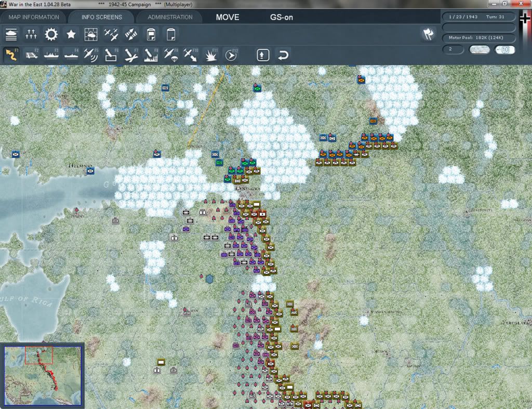Viewport: 532px width, 409px height.
Task: Click the crossed flags surrender icon
Action: coord(428,34)
